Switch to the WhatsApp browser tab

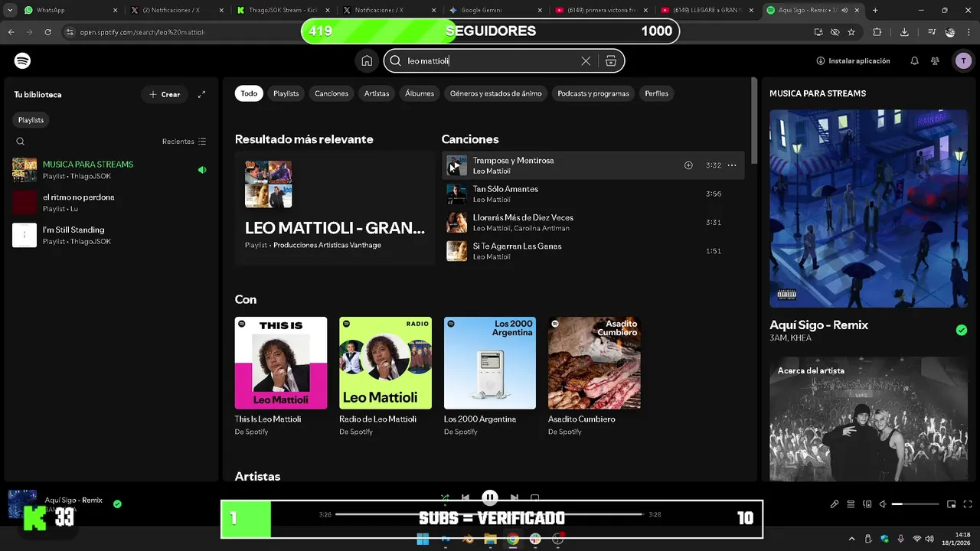point(69,10)
